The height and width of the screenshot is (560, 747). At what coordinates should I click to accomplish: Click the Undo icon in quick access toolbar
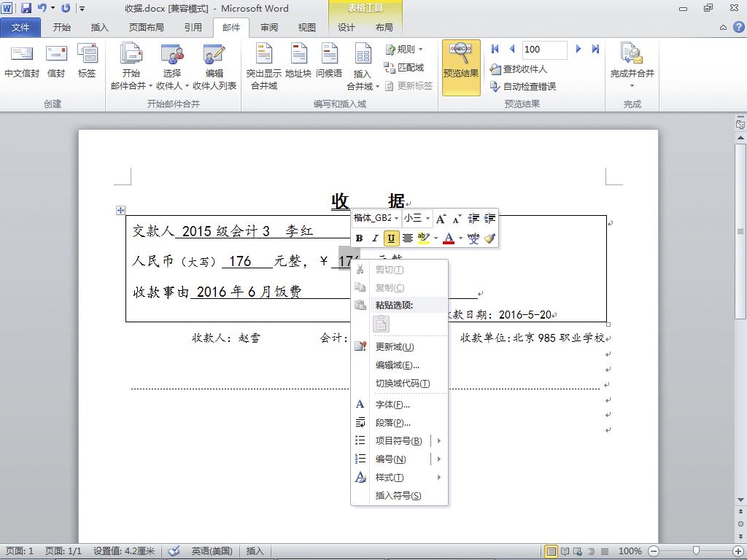42,8
